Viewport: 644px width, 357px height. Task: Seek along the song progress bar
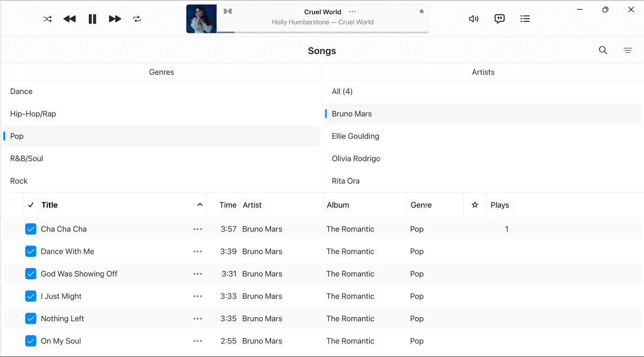323,32
